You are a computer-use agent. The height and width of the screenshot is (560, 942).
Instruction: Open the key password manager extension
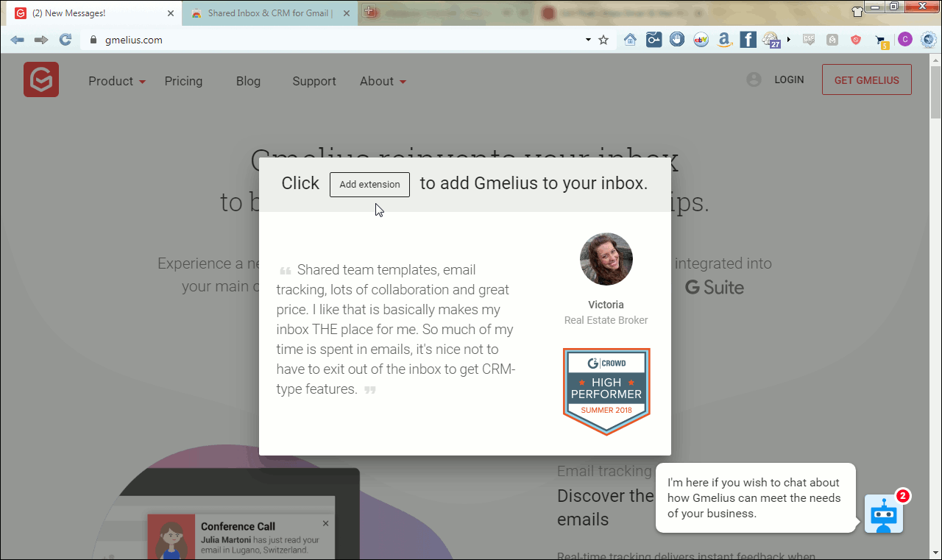(654, 40)
